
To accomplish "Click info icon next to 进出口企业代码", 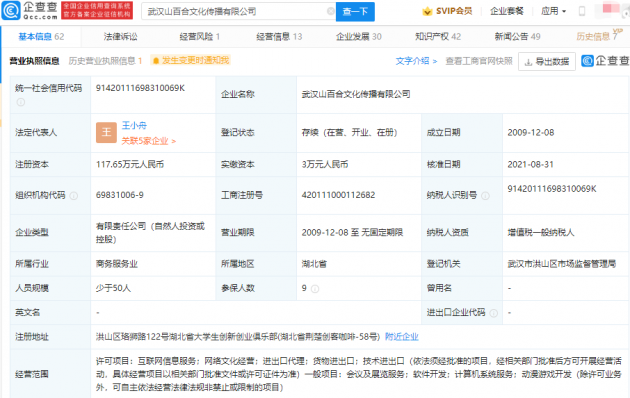I will (494, 313).
